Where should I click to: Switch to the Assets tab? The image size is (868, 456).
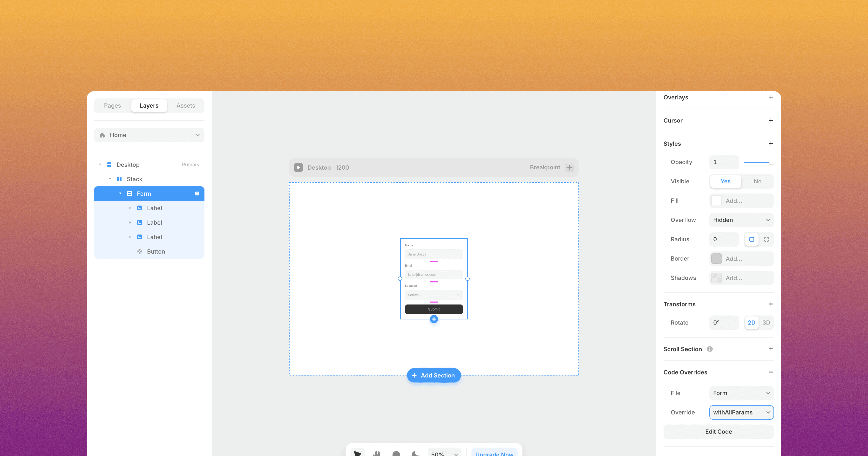coord(185,105)
